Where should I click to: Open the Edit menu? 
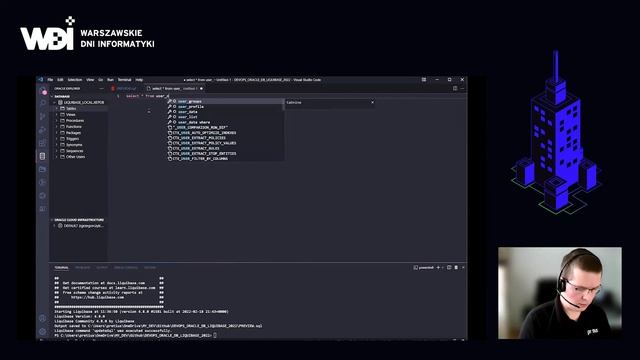pyautogui.click(x=60, y=80)
